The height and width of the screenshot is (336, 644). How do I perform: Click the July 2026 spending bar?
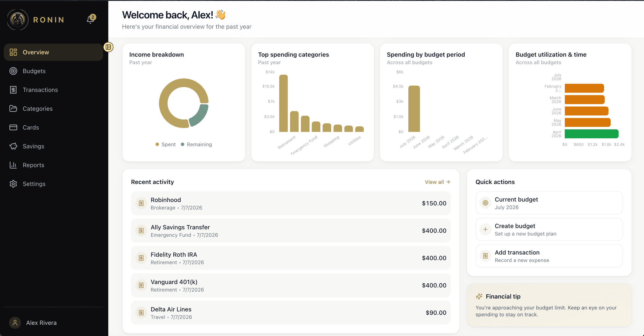(x=414, y=109)
